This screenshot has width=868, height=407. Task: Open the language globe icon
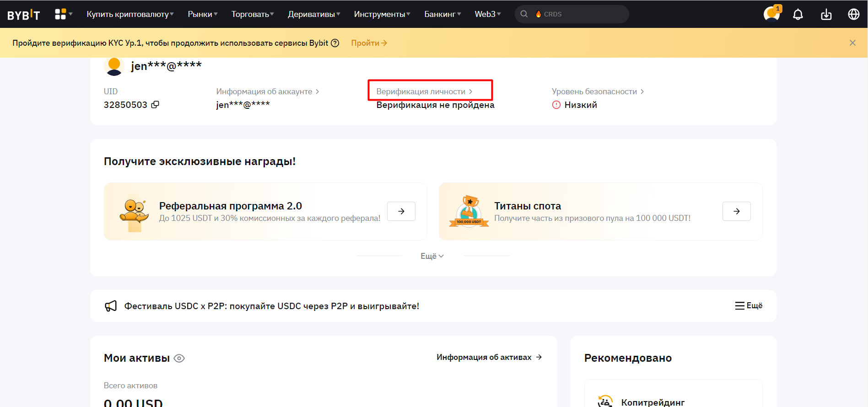click(854, 14)
